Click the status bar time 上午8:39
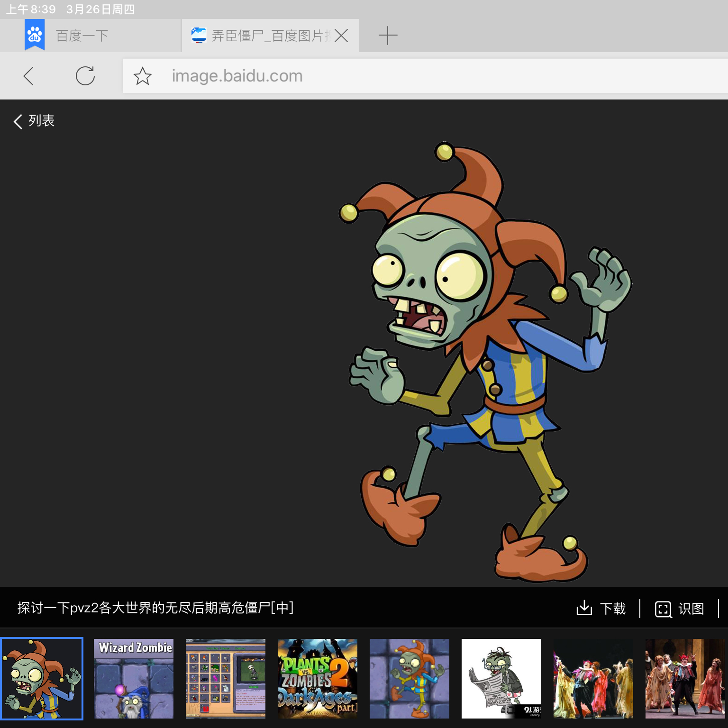The width and height of the screenshot is (728, 728). pos(31,9)
